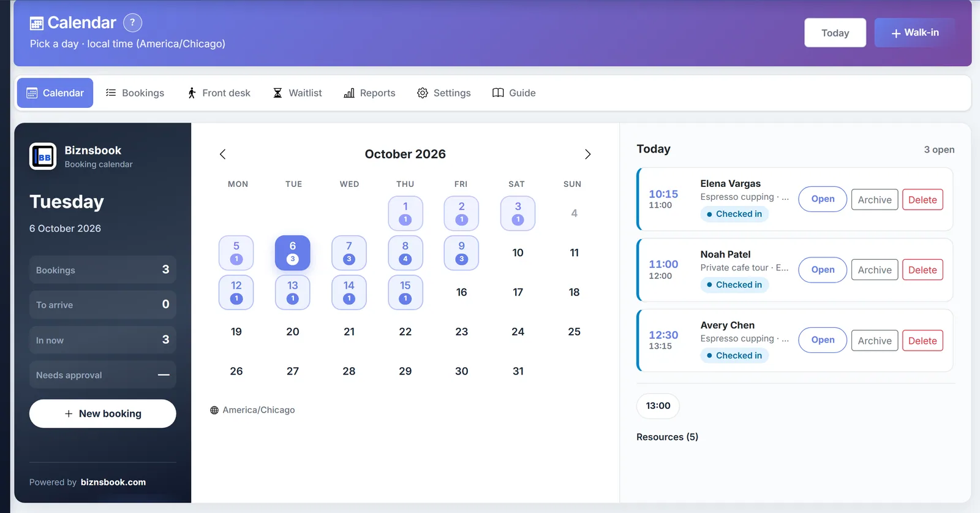Open the Waitlist tab
This screenshot has width=980, height=513.
(297, 93)
